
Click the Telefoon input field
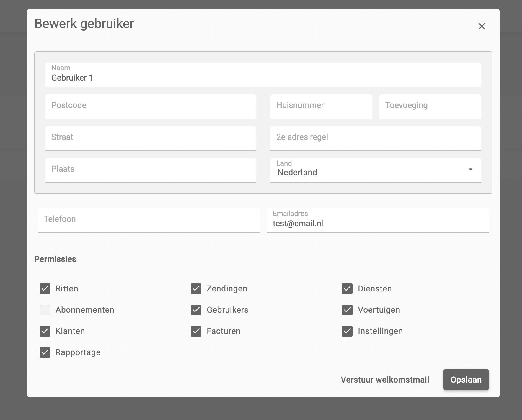[149, 220]
